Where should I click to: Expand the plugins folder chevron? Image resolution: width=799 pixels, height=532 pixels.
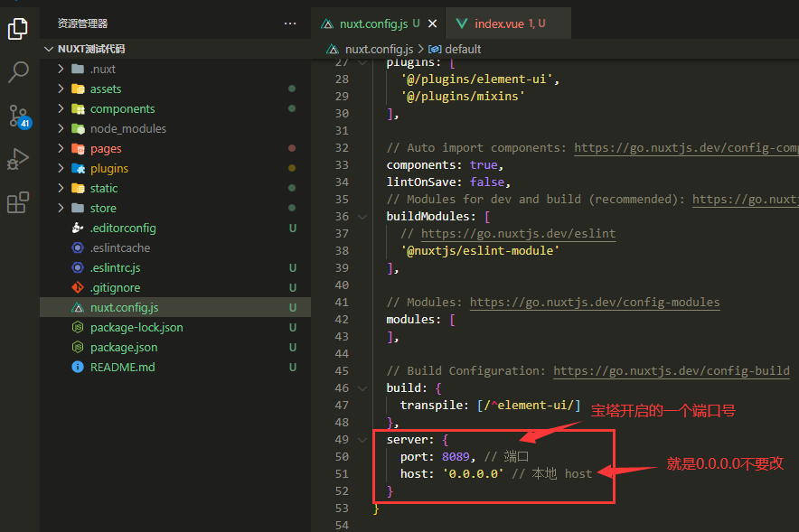[x=61, y=168]
